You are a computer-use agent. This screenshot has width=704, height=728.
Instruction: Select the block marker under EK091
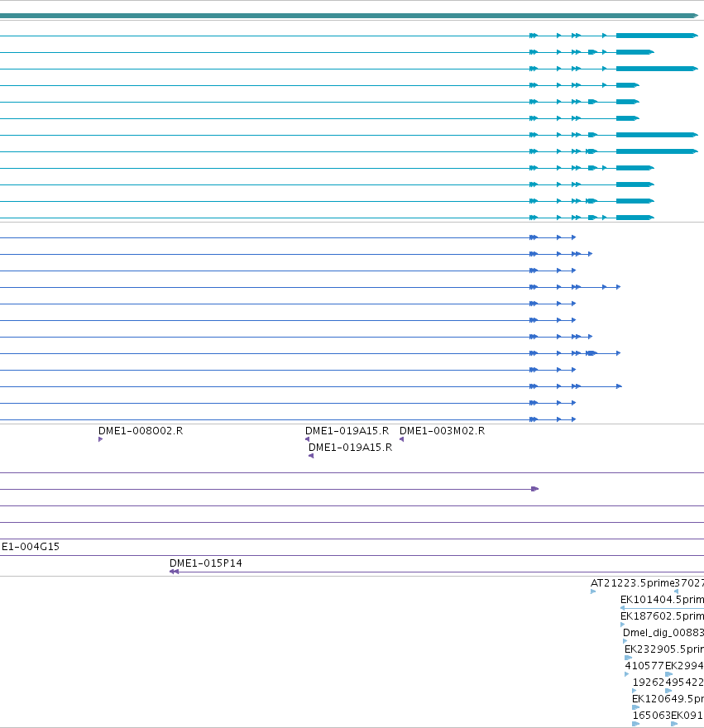pos(674,724)
